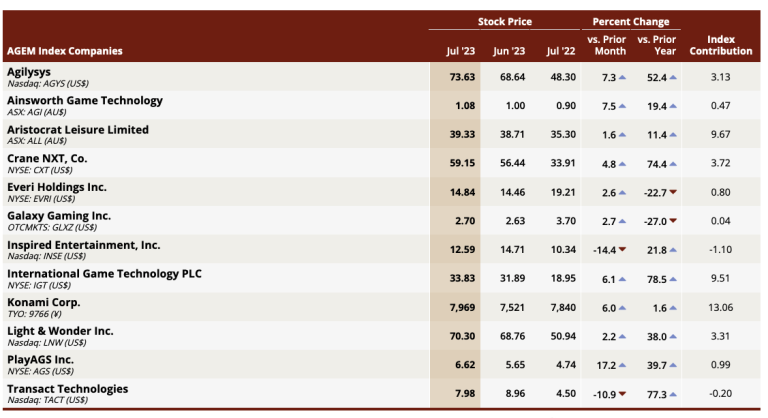
Task: Click IGT Jul '23 price 33.83
Action: coord(462,278)
